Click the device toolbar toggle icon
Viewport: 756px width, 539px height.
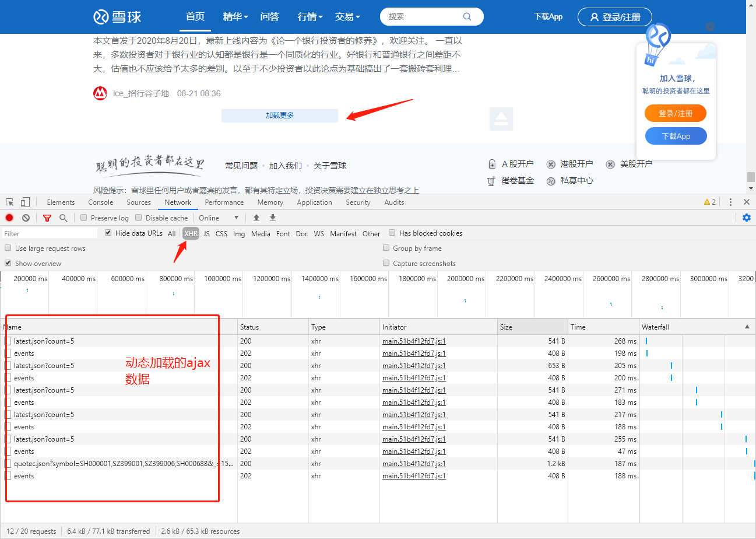coord(24,202)
